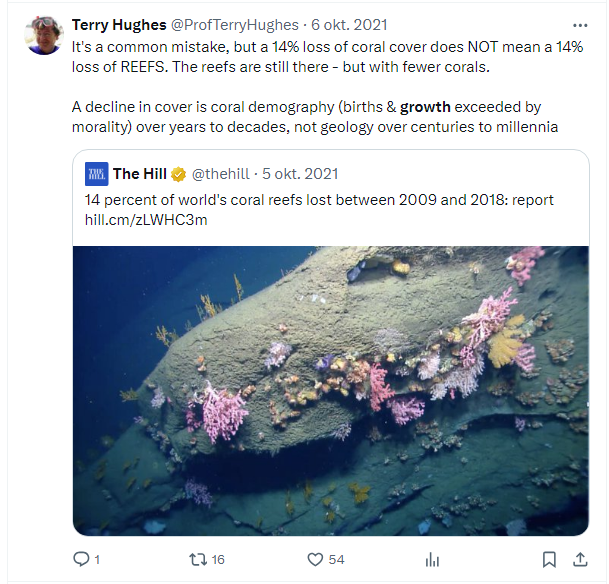Open the coral reef photo
This screenshot has height=584, width=609.
[x=330, y=390]
